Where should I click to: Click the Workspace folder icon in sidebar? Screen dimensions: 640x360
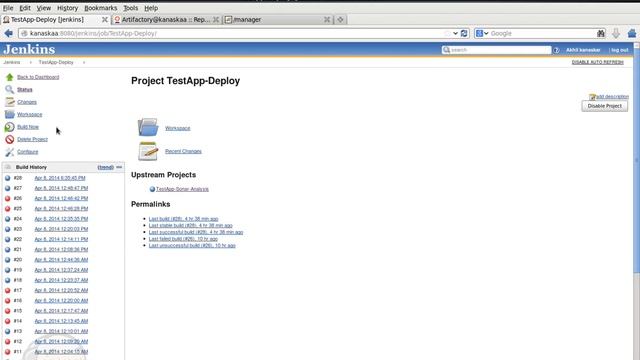(x=9, y=114)
